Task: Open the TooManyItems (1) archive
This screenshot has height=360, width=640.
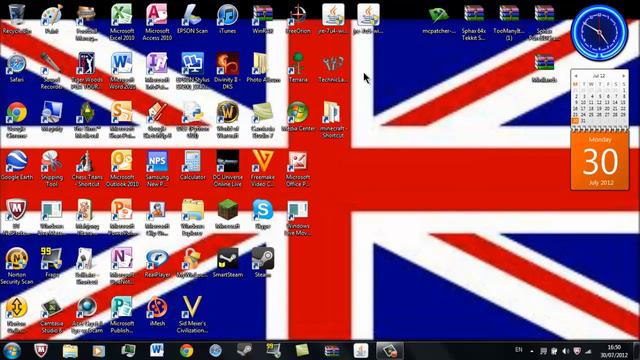Action: [x=509, y=22]
